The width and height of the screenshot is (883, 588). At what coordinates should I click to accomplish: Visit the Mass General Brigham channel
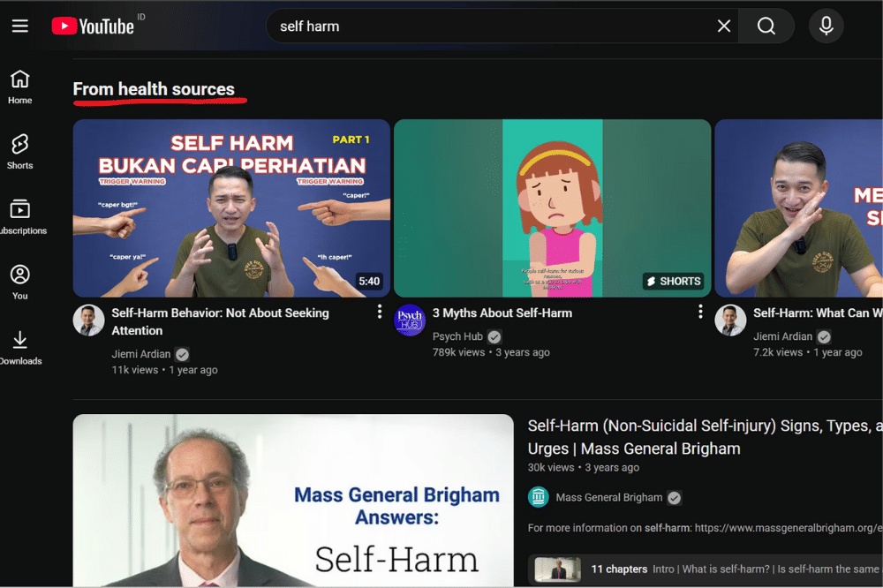[x=608, y=497]
